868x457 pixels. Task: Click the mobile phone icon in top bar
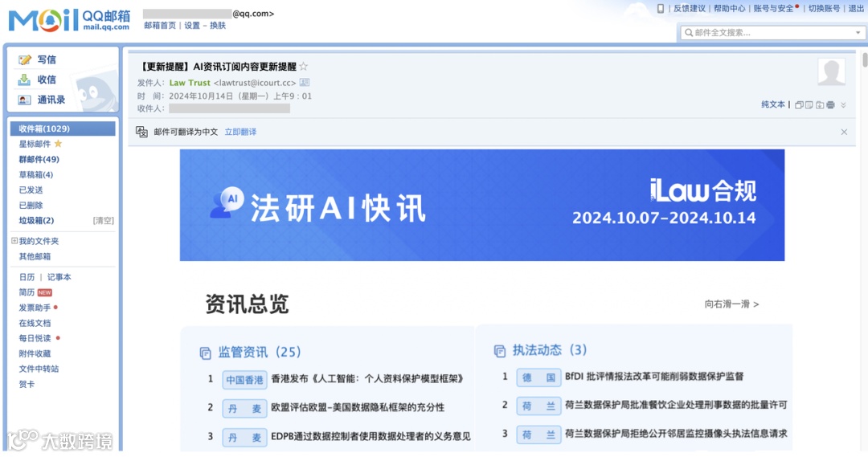[660, 8]
